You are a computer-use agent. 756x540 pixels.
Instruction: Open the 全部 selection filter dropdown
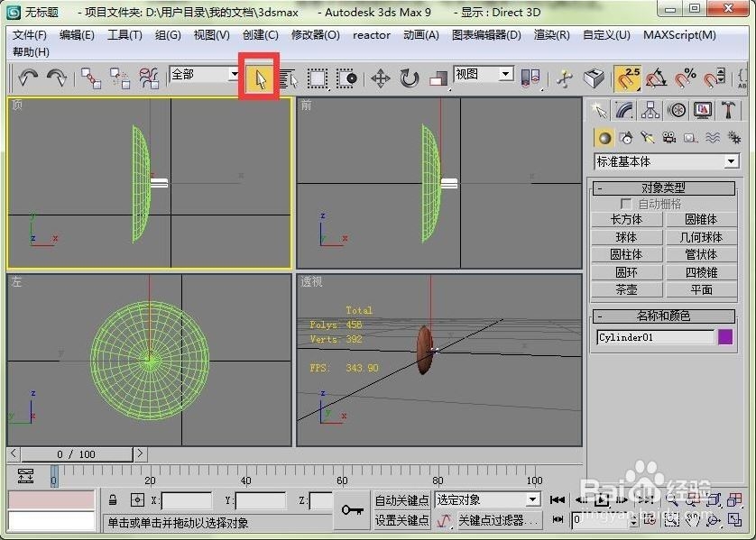click(x=234, y=74)
